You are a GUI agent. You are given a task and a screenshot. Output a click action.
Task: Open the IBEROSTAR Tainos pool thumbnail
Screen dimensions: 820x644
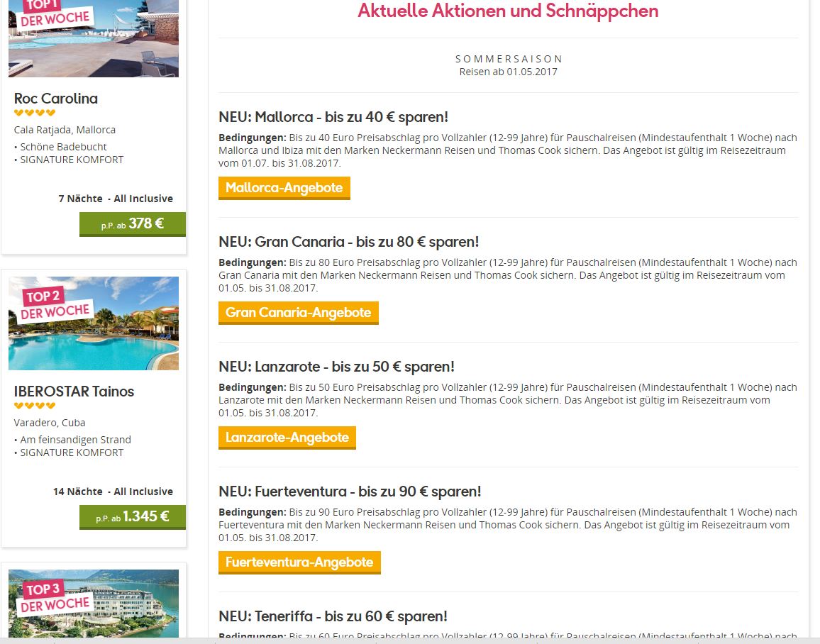[94, 323]
